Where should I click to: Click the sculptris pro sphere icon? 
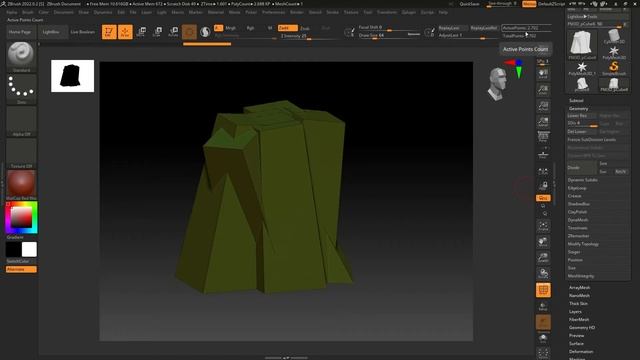pyautogui.click(x=205, y=32)
